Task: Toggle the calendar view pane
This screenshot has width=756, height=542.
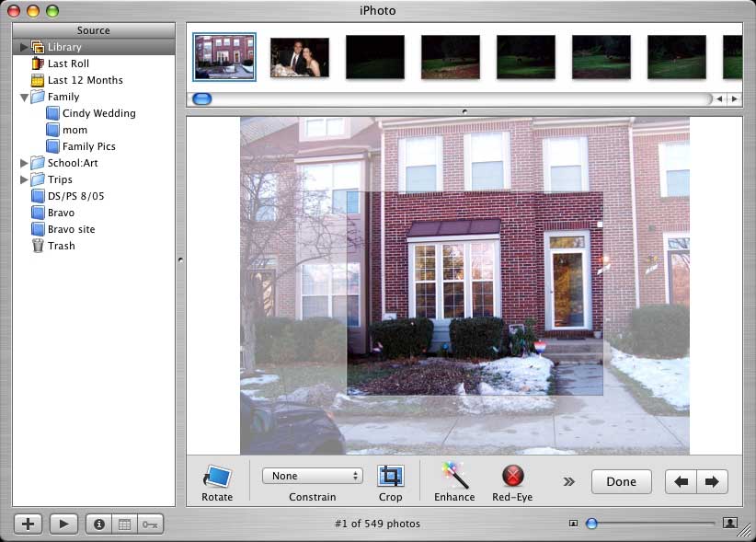Action: point(125,524)
